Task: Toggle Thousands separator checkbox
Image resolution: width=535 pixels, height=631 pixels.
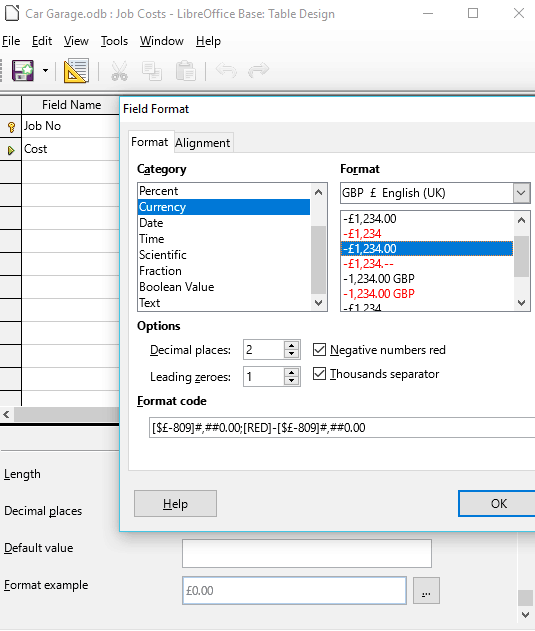Action: (x=319, y=374)
